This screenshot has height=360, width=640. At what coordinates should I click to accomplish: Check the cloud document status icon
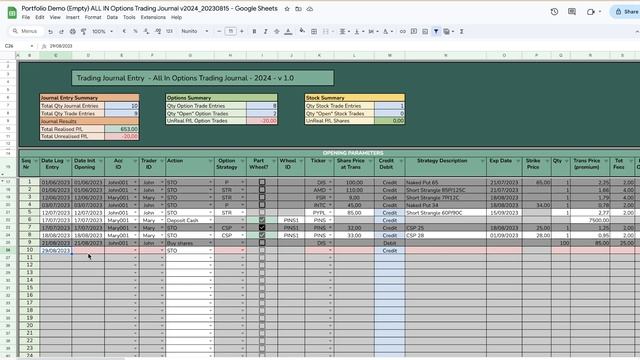tap(310, 9)
